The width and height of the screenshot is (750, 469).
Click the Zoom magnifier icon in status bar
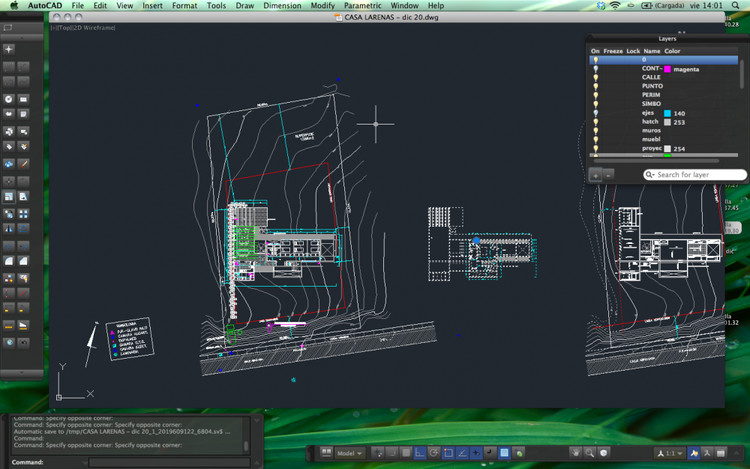[589, 453]
